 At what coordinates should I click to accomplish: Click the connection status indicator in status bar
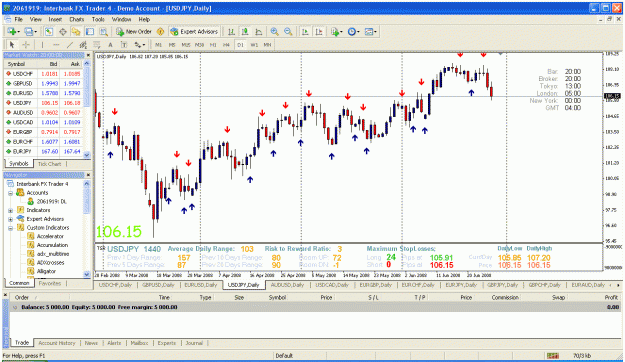tap(553, 356)
